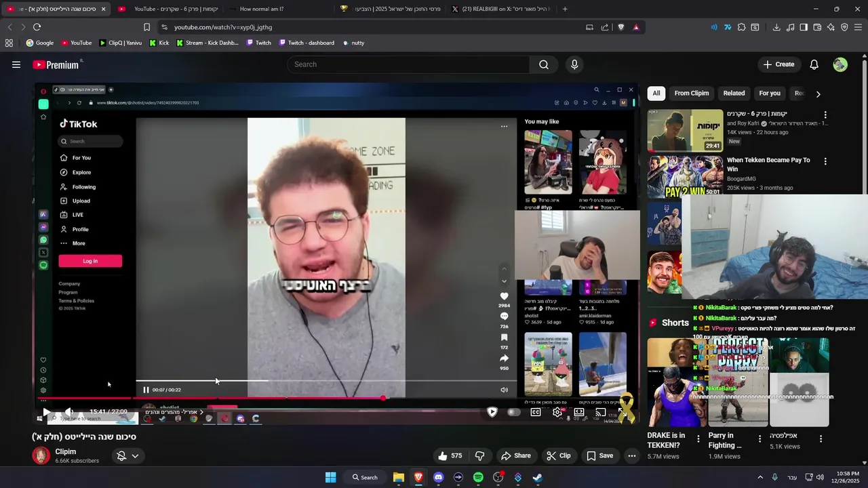Image resolution: width=868 pixels, height=488 pixels.
Task: Open options for DRAKE is in TEKKEN short
Action: click(x=698, y=439)
